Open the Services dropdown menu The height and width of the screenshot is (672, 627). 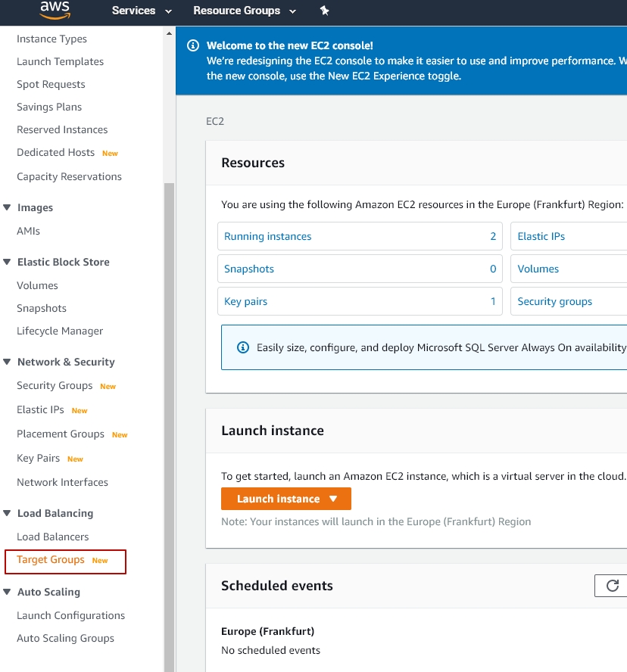(142, 11)
